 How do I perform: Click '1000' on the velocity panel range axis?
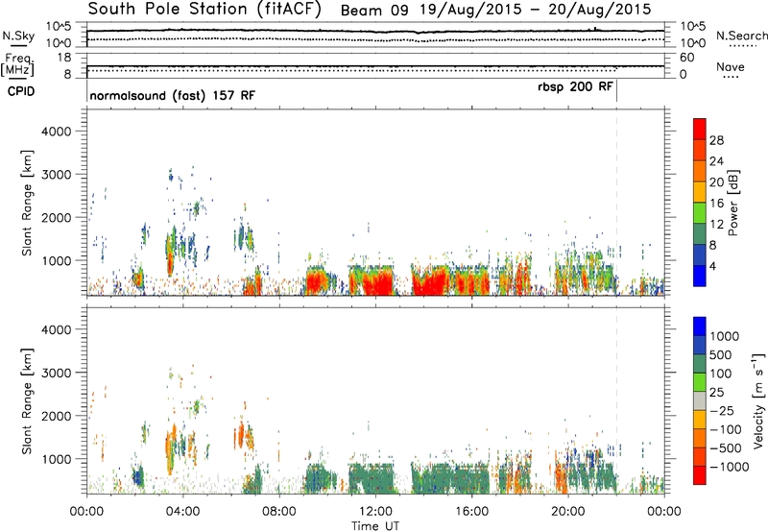click(56, 459)
